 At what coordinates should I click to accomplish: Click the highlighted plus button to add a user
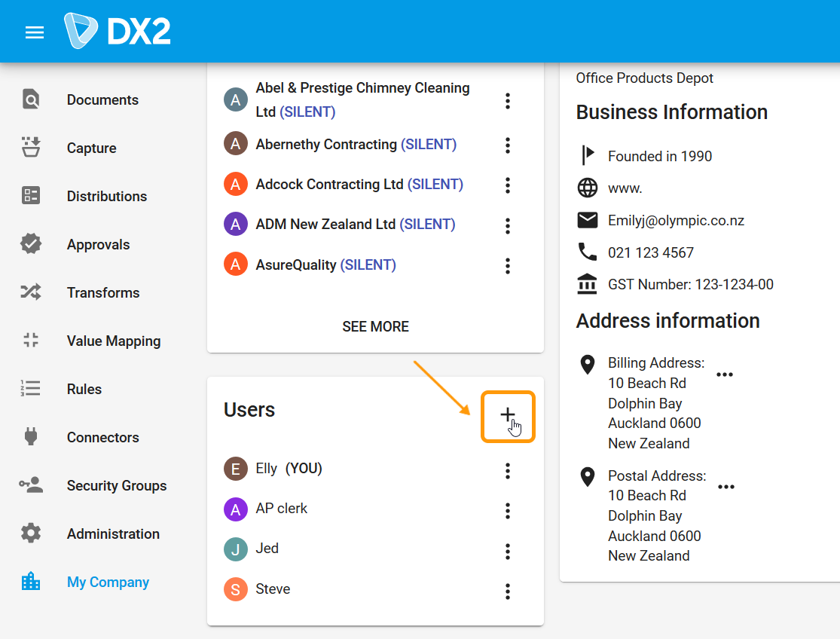pos(508,415)
